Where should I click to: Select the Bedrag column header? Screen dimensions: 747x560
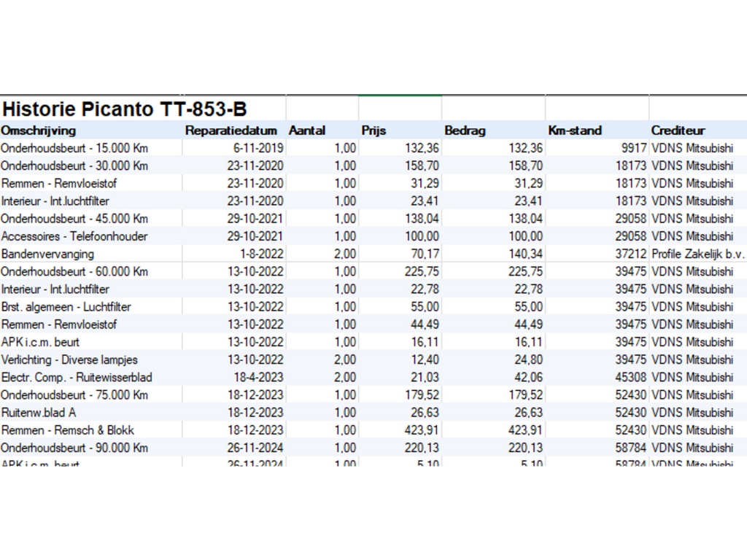click(x=465, y=131)
